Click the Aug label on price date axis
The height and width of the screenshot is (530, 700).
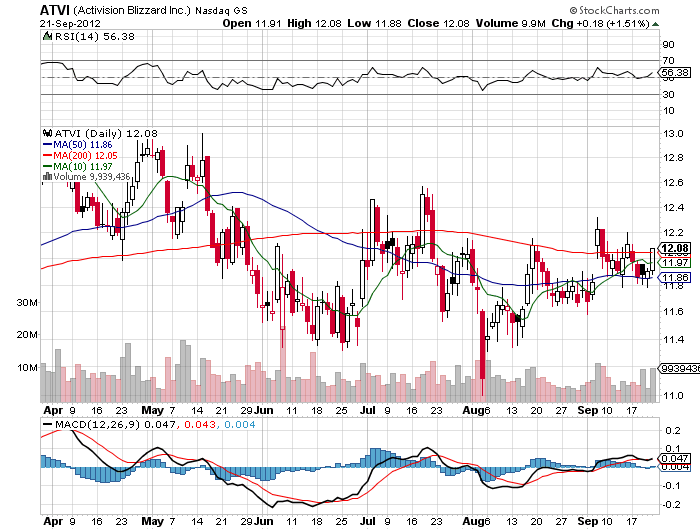474,410
